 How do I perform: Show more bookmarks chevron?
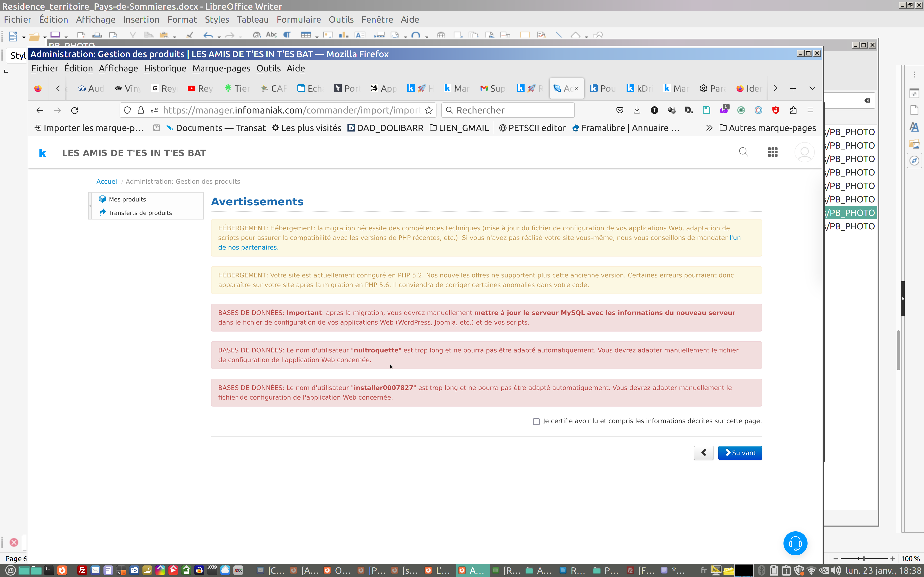[x=709, y=128]
